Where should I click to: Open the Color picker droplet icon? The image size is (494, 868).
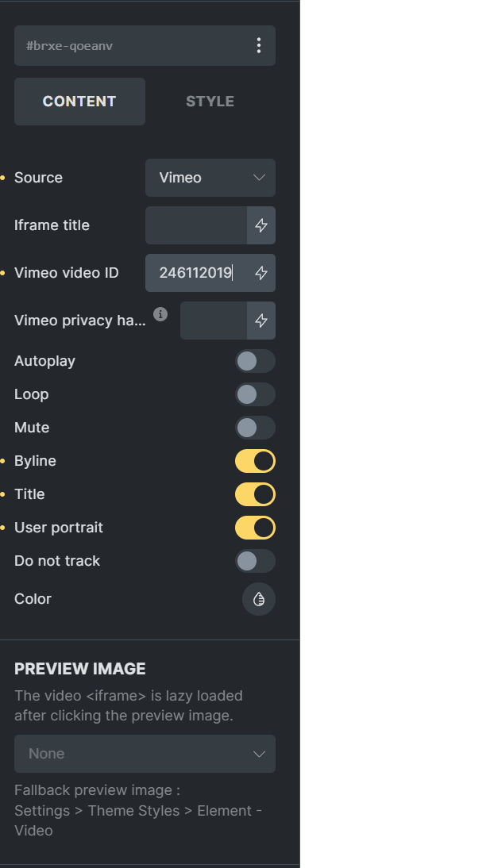coord(259,599)
